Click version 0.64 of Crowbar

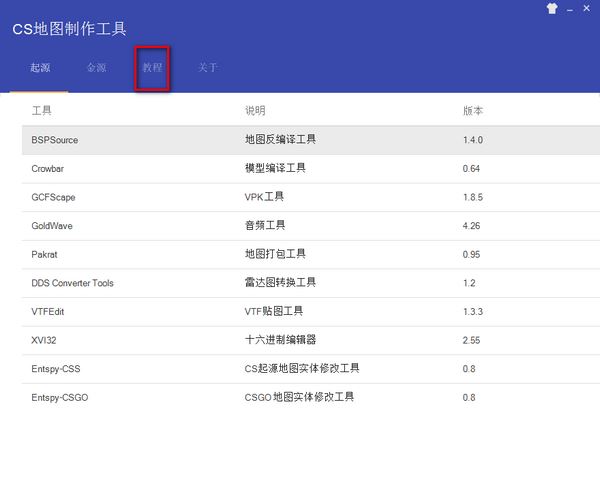coord(471,169)
